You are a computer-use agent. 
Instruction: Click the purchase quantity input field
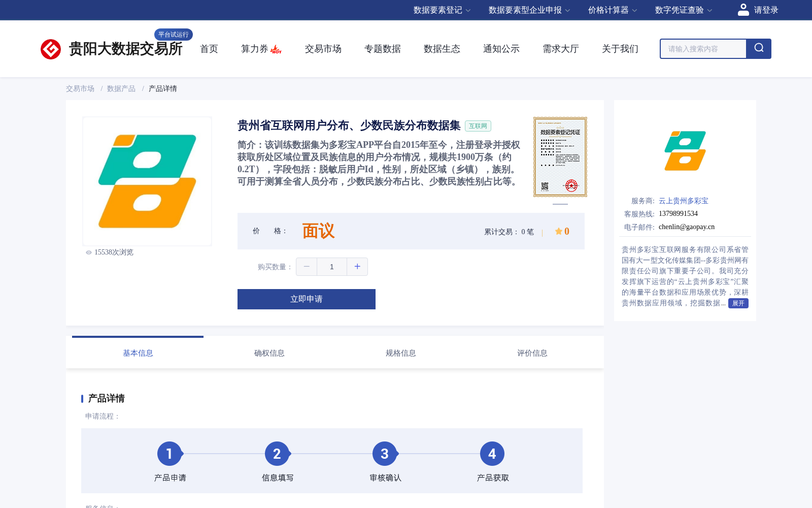point(332,267)
